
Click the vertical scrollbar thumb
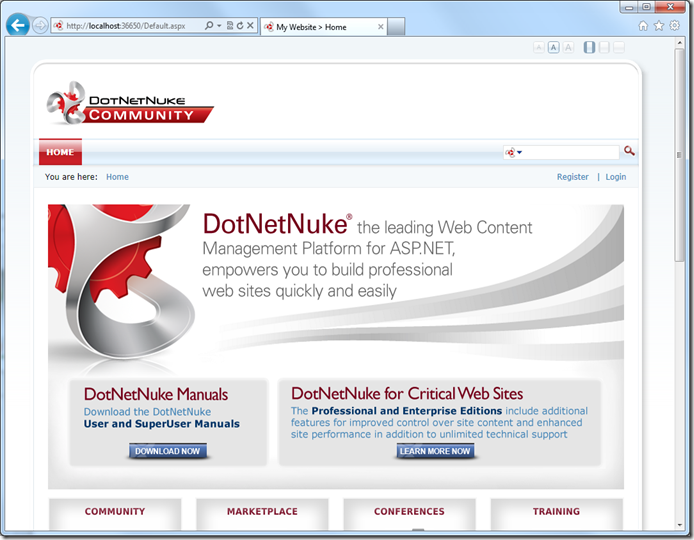(679, 155)
